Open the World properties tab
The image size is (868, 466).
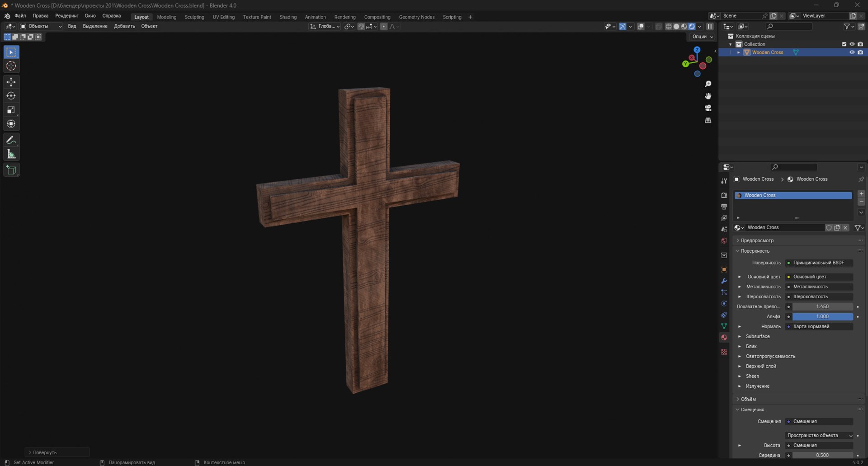coord(724,240)
